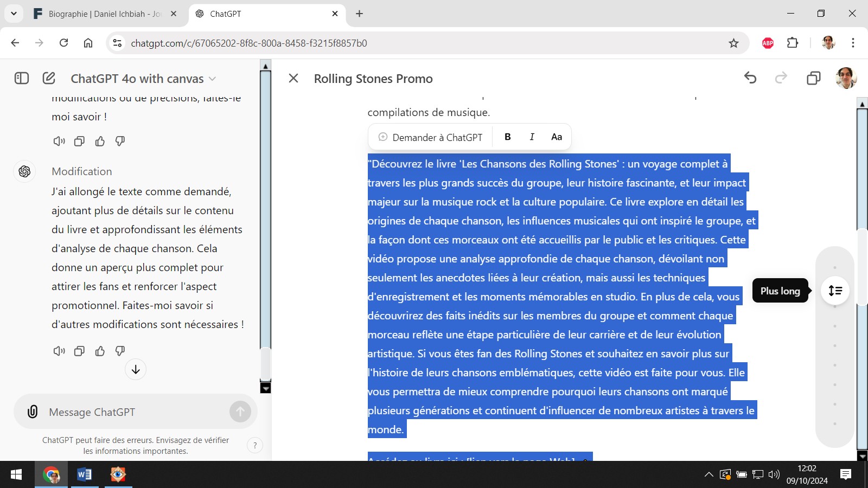Screen dimensions: 868x488
Task: Open the help question mark button
Action: [255, 445]
